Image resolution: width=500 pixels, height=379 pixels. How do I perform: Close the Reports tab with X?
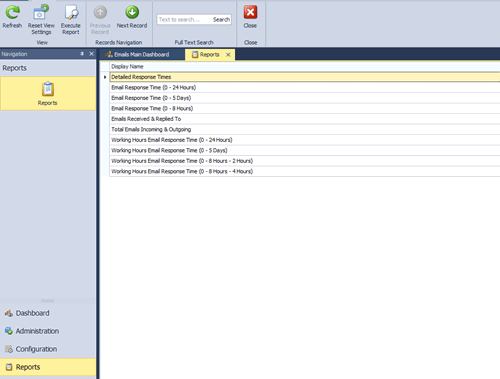pos(228,55)
